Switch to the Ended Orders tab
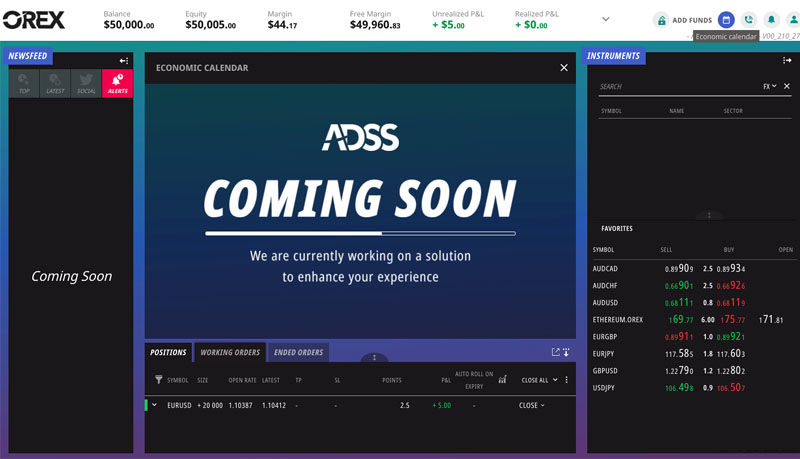 [x=298, y=352]
